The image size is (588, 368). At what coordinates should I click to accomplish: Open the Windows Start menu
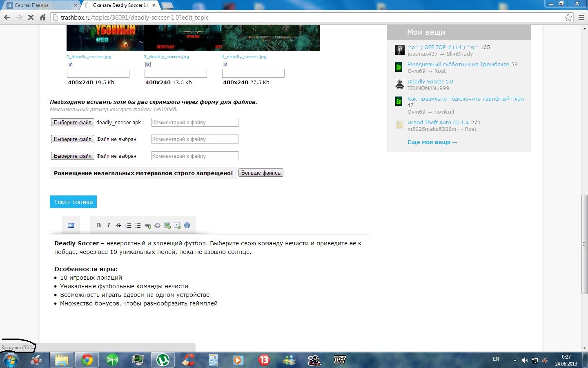pyautogui.click(x=10, y=360)
